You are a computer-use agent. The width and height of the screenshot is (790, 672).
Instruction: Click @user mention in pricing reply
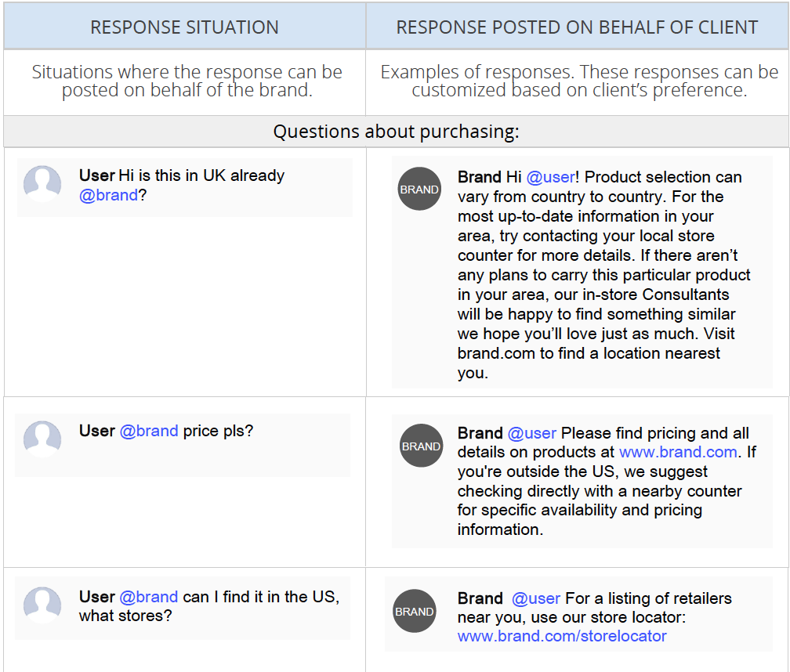coord(532,433)
